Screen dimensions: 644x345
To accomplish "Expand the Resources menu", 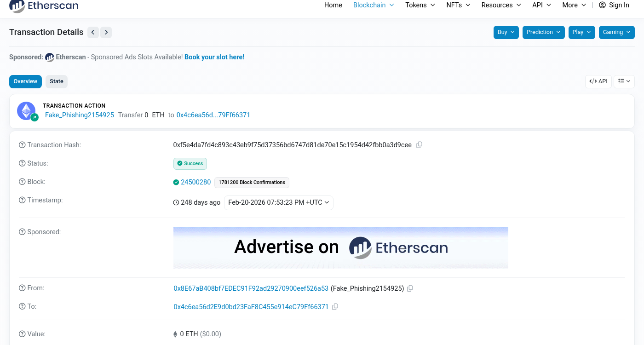I will coord(501,5).
